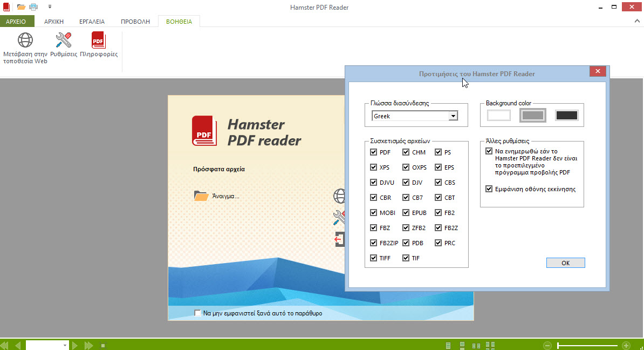Click the folder icon next to Άνοιγμα

click(x=201, y=196)
